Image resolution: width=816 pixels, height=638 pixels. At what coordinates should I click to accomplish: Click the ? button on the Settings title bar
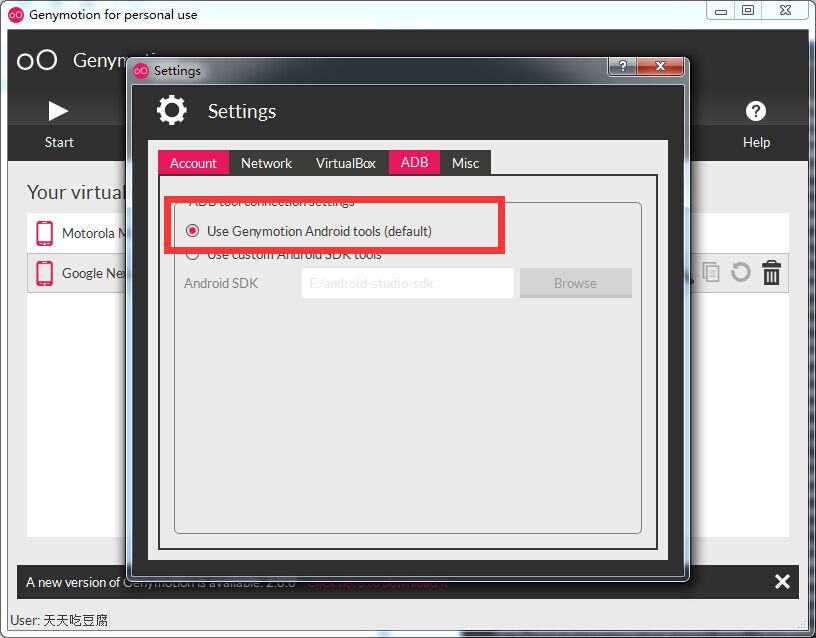tap(622, 66)
